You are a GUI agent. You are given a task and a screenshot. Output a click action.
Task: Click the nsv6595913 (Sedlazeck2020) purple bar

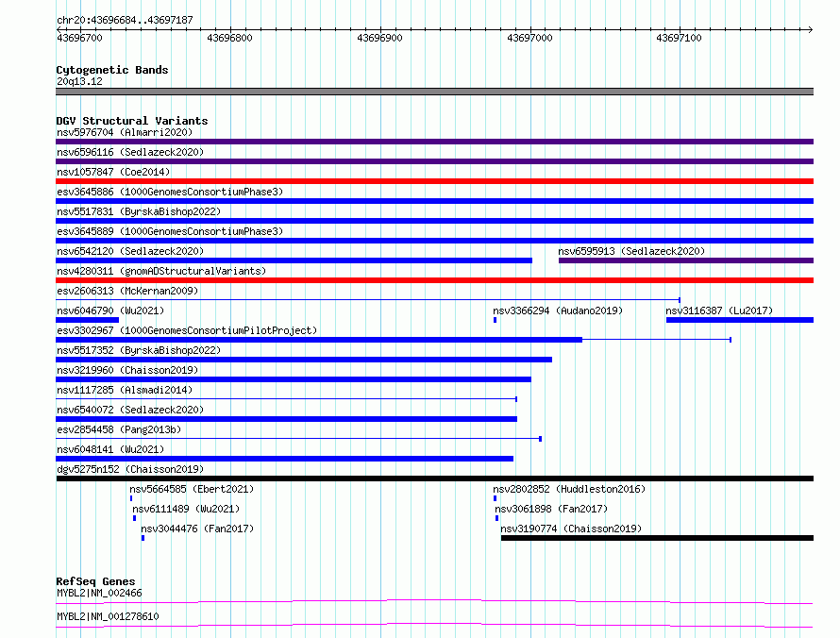pyautogui.click(x=686, y=260)
